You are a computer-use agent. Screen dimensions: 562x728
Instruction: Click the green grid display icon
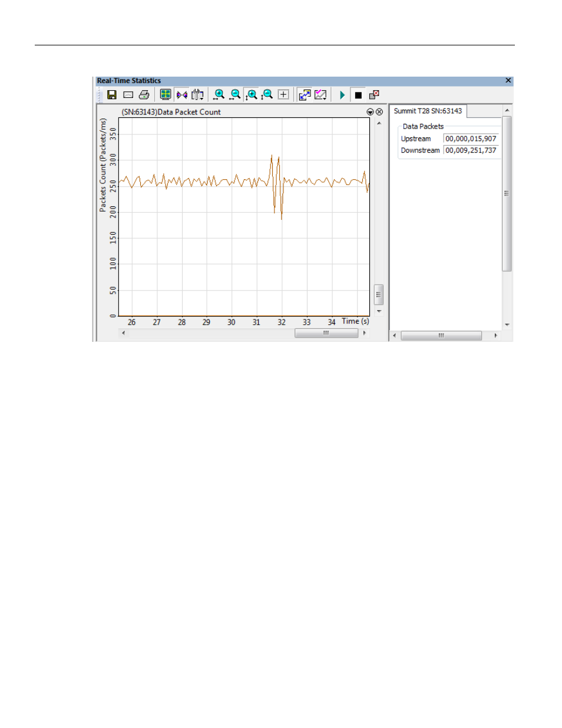tap(166, 95)
